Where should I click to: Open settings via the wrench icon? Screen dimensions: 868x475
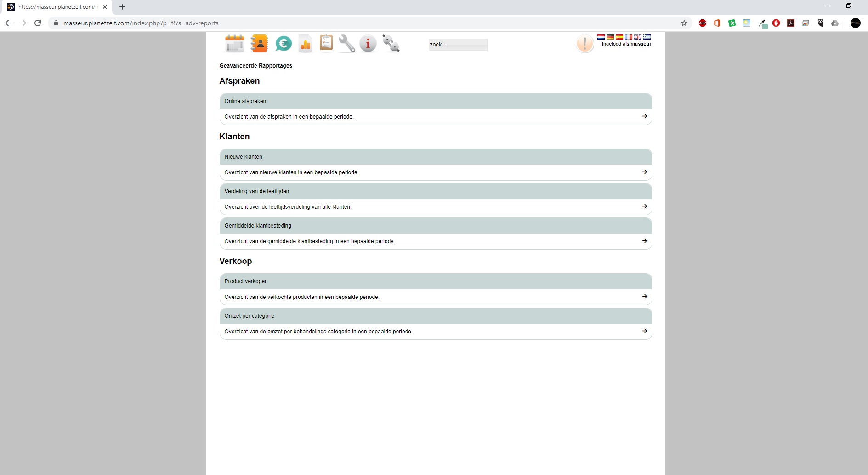tap(347, 44)
